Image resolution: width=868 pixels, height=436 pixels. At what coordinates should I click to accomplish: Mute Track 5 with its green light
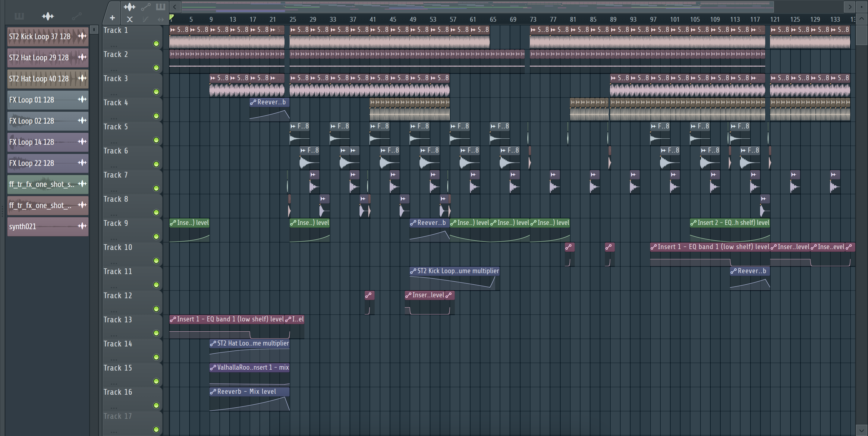(x=156, y=140)
